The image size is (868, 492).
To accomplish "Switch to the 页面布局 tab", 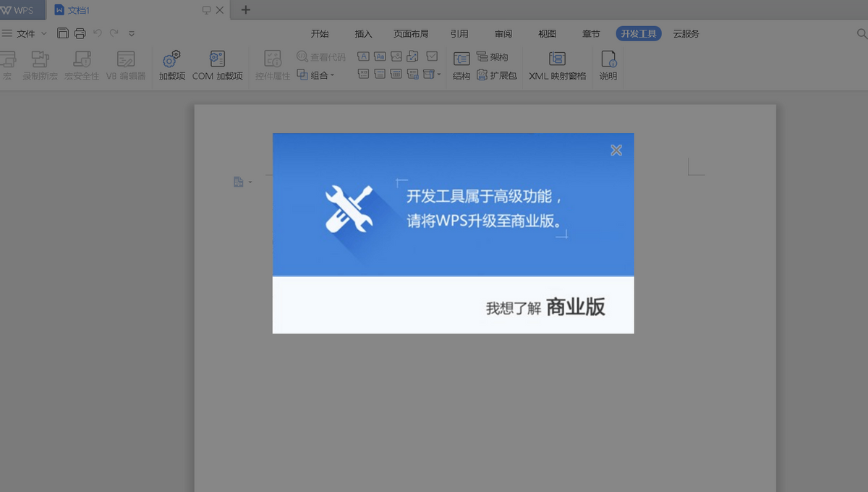I will pos(411,34).
